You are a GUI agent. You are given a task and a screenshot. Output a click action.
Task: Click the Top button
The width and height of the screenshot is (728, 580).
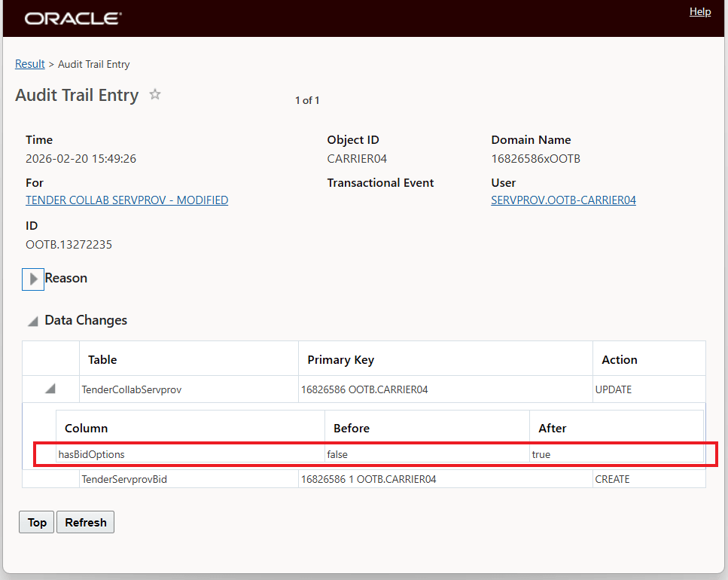tap(37, 523)
